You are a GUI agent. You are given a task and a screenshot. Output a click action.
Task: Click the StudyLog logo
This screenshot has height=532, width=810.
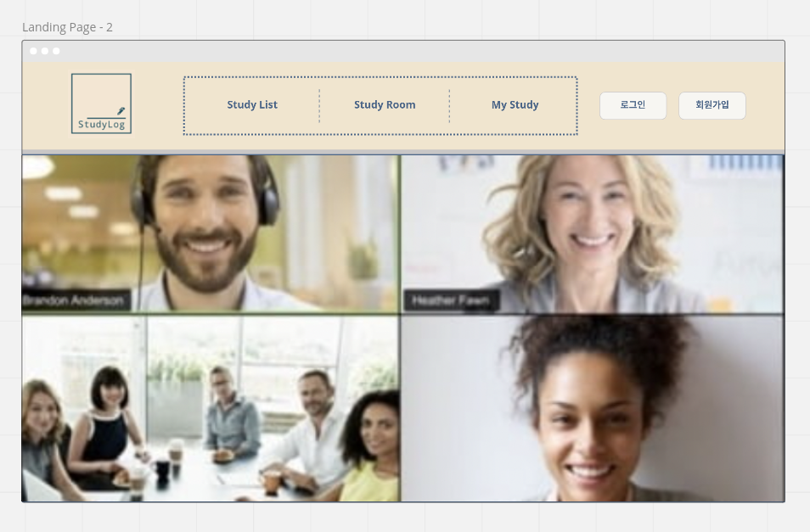(x=101, y=104)
